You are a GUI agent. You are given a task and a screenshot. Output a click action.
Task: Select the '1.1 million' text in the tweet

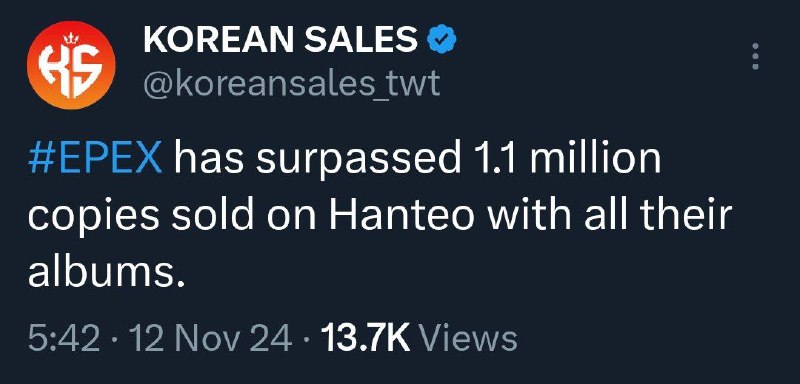pos(564,160)
